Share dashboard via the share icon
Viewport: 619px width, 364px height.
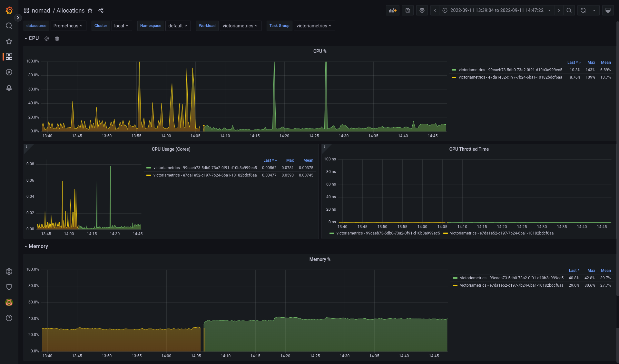tap(101, 10)
